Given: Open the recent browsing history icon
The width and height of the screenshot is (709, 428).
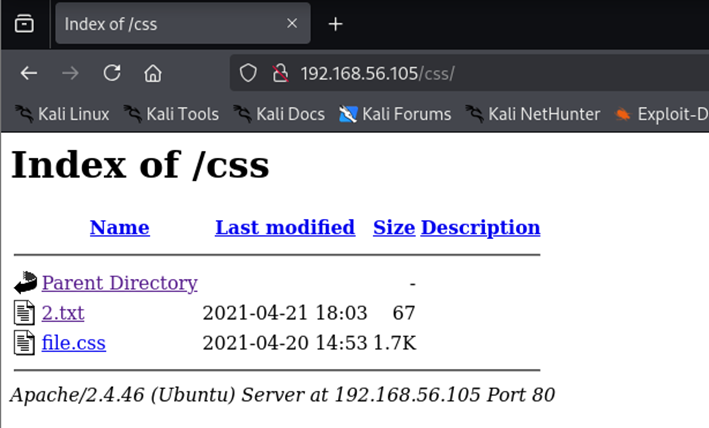Looking at the screenshot, I should click(x=25, y=24).
